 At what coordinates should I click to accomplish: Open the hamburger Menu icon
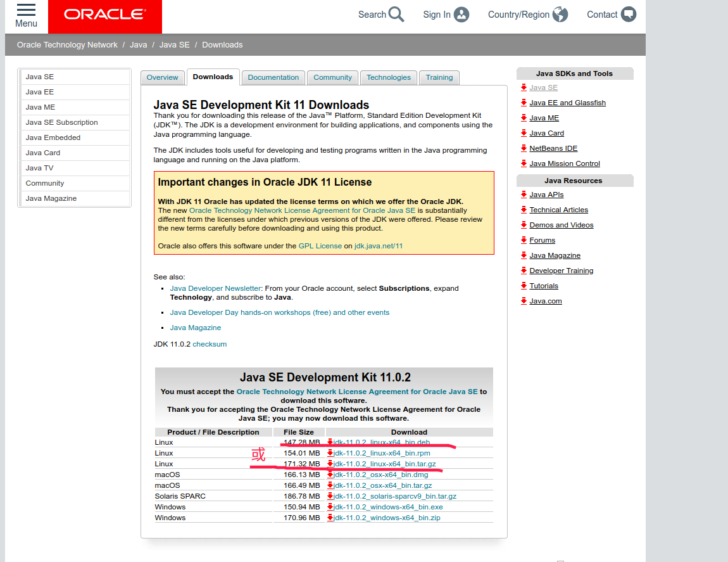26,10
